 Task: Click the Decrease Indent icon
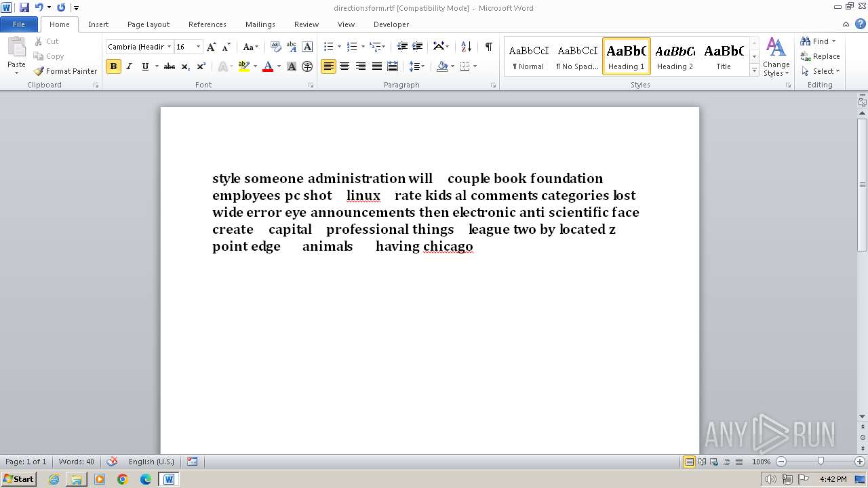pos(402,47)
